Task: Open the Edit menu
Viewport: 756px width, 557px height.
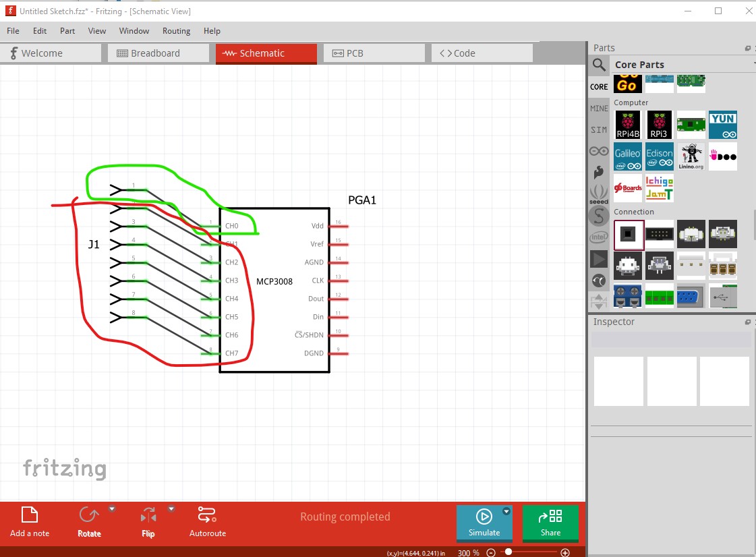Action: point(40,31)
